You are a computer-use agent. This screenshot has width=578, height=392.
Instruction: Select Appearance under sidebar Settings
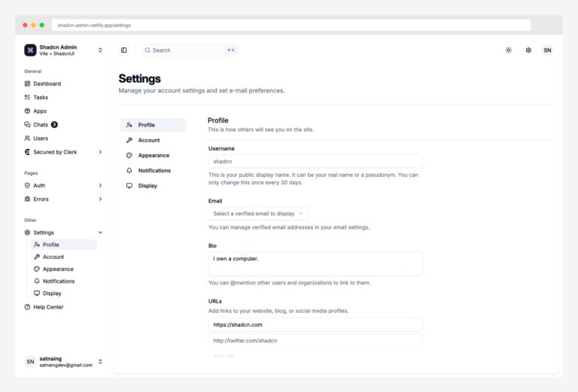click(64, 269)
